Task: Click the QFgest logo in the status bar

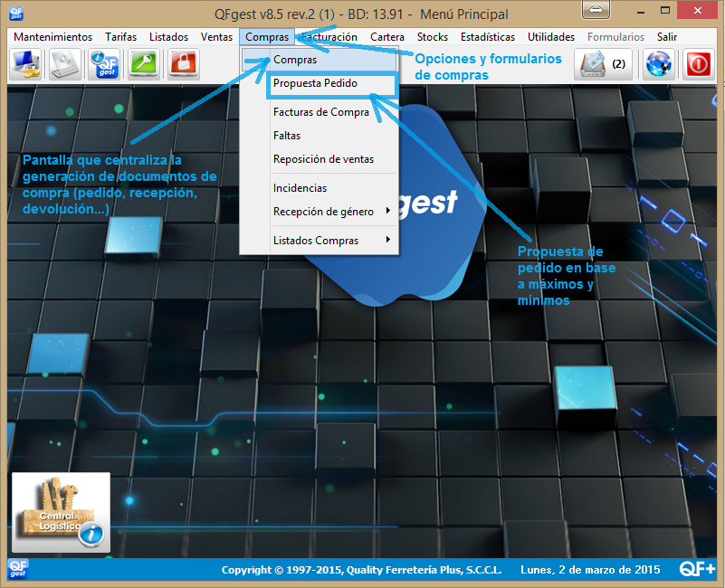Action: (x=18, y=569)
